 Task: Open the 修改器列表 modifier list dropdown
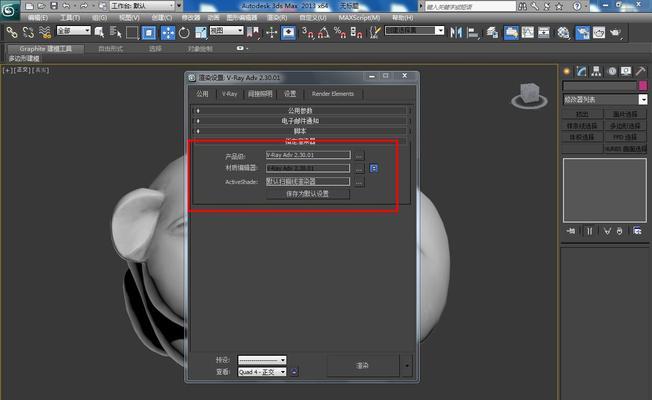click(x=605, y=99)
